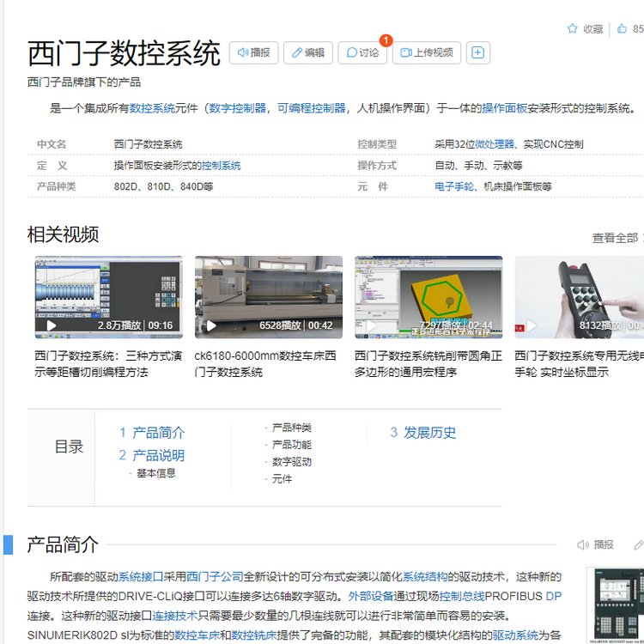Click the thumbs-up like icon
This screenshot has width=644, height=644.
coord(623,29)
